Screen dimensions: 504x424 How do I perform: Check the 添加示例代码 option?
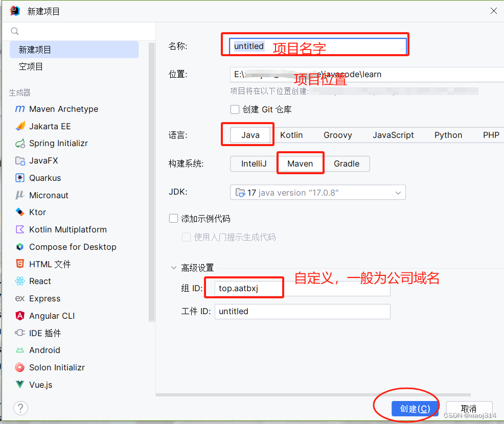tap(173, 218)
